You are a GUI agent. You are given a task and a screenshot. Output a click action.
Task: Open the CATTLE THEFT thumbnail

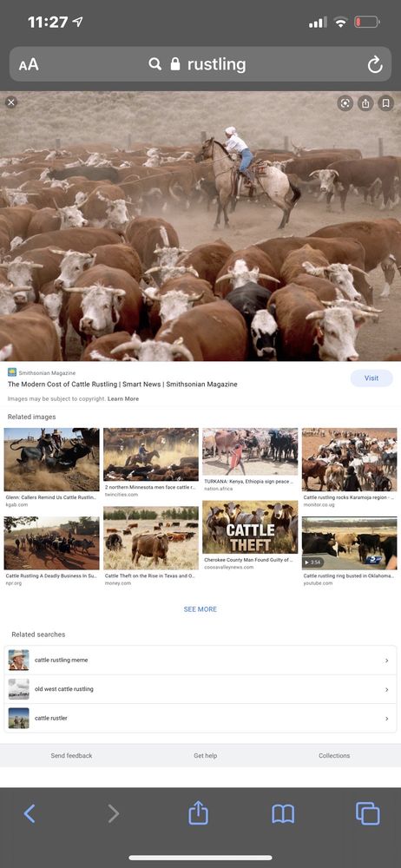[x=250, y=528]
